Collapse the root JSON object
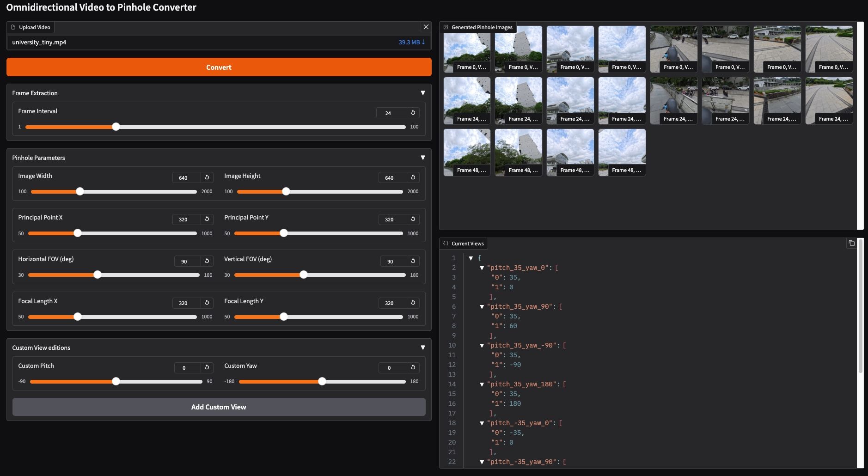868x476 pixels. coord(471,258)
